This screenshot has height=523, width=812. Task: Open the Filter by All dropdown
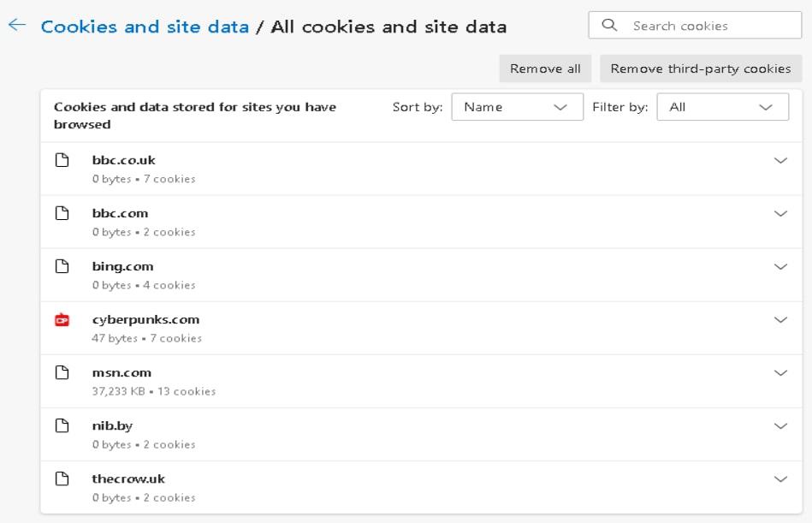coord(723,107)
